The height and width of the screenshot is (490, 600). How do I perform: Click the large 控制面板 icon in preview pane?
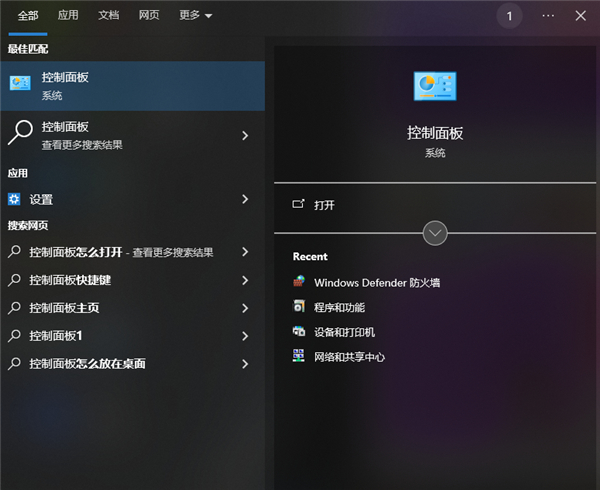[435, 86]
